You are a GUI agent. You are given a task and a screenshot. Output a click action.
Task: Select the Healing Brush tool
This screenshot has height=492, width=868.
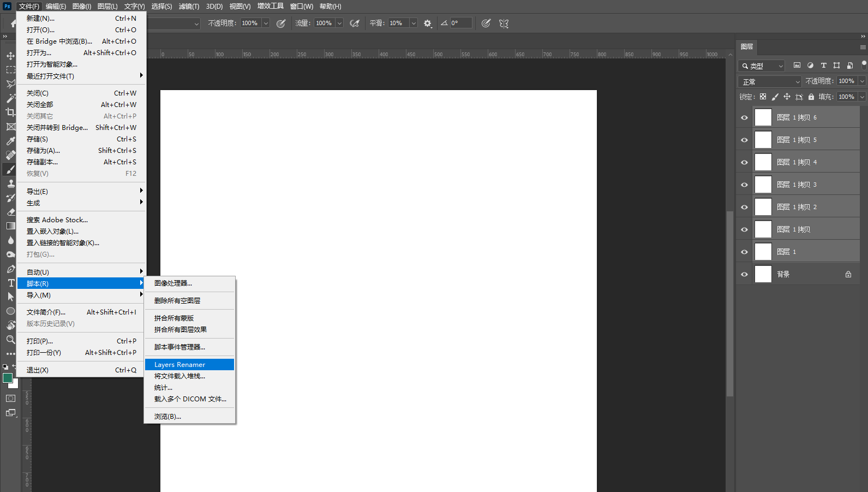10,155
